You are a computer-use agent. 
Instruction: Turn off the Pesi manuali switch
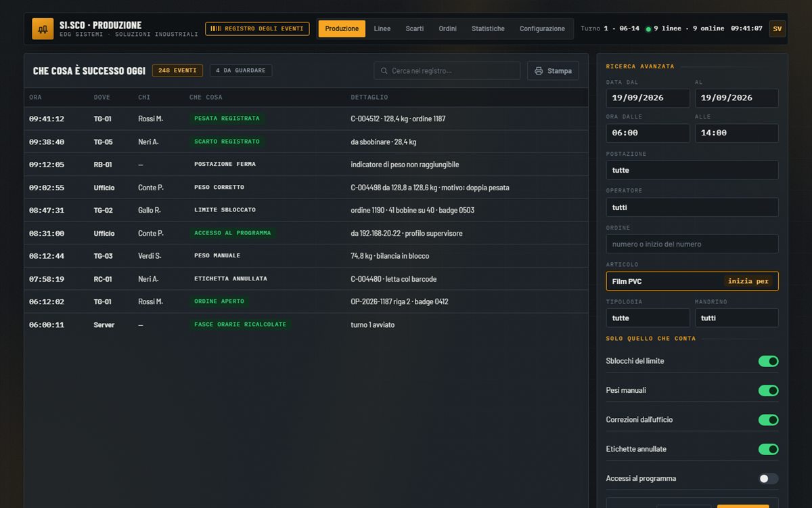coord(768,391)
